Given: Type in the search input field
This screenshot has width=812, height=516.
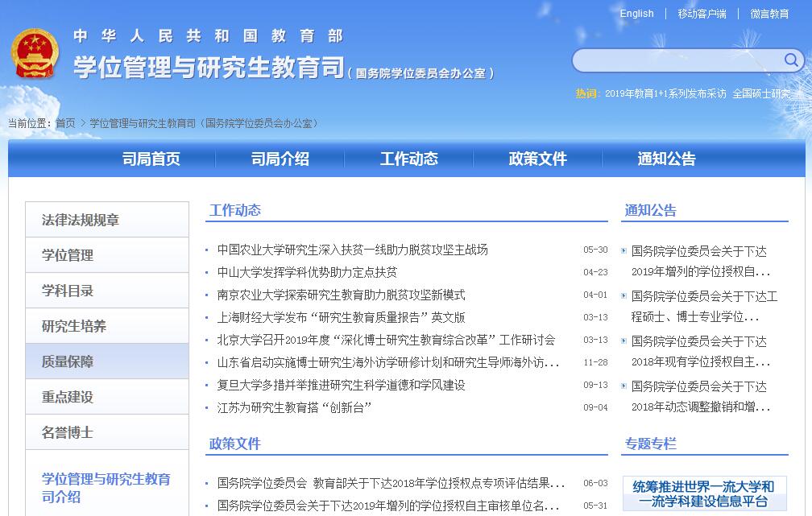Looking at the screenshot, I should [677, 61].
